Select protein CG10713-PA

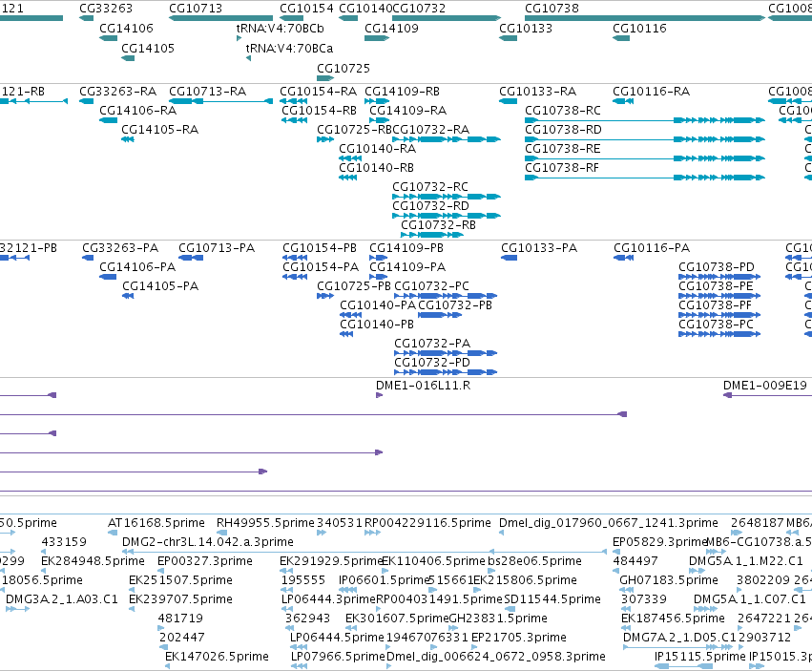point(217,247)
